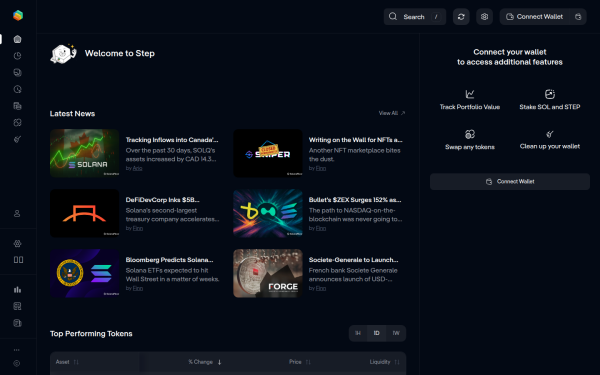Image resolution: width=600 pixels, height=375 pixels.
Task: Open the Clean up your wallet feature
Action: 549,140
